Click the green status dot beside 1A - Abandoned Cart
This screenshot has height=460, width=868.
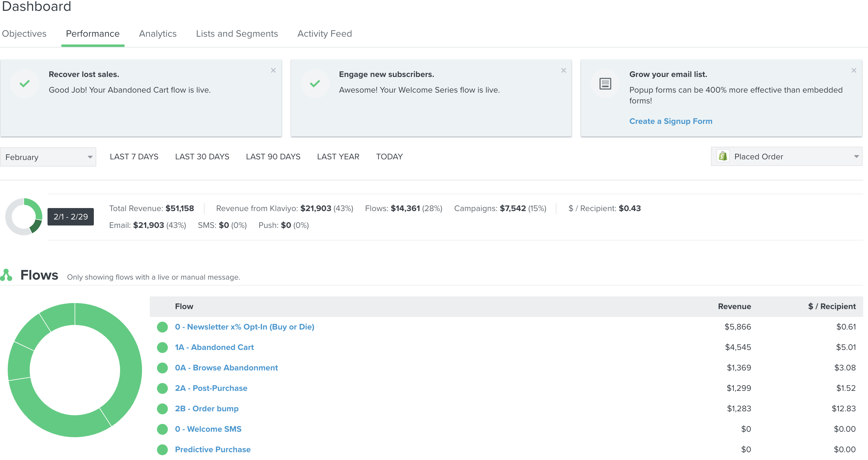(x=162, y=347)
